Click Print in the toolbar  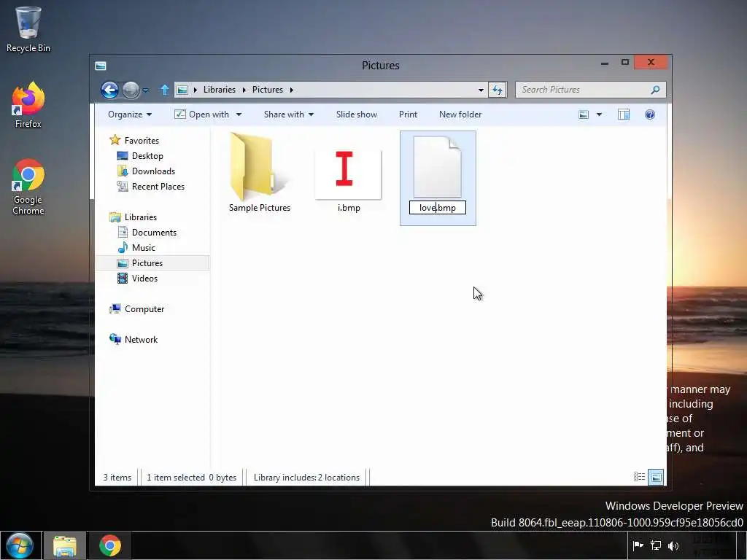[x=408, y=114]
